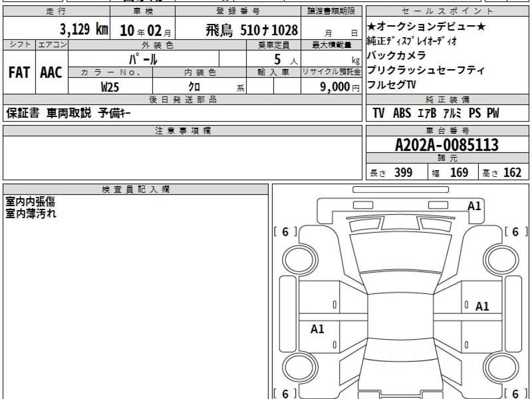Screen dimensions: 532x399
Task: Click the AAC air conditioner cell
Action: click(51, 73)
